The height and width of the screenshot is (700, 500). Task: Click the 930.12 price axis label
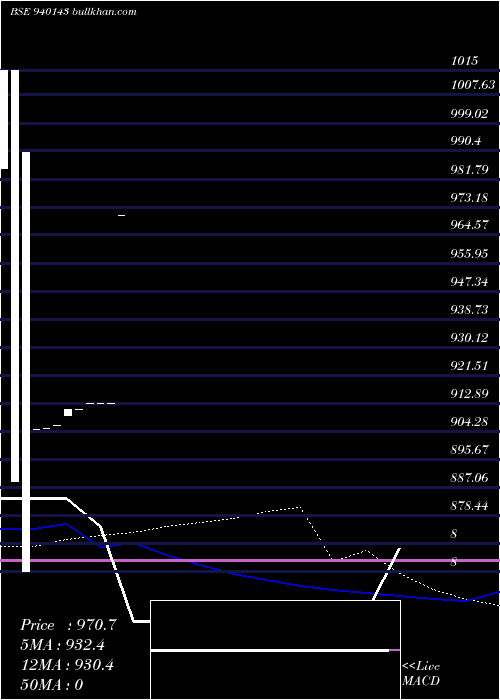pyautogui.click(x=469, y=338)
